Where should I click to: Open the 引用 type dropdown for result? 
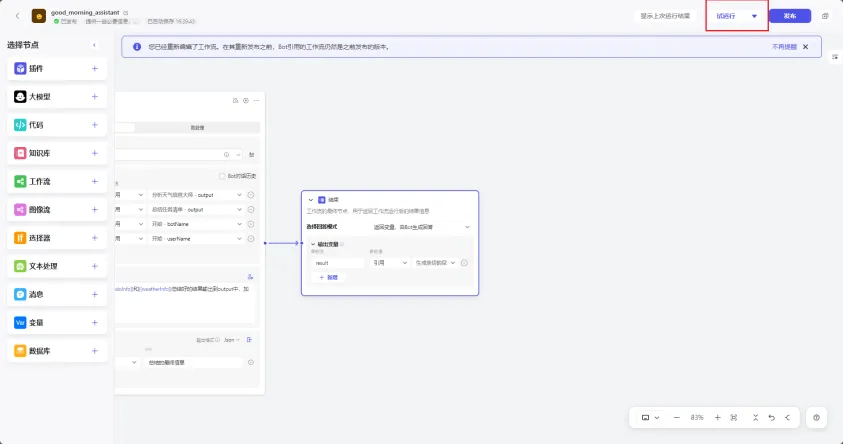pyautogui.click(x=390, y=263)
